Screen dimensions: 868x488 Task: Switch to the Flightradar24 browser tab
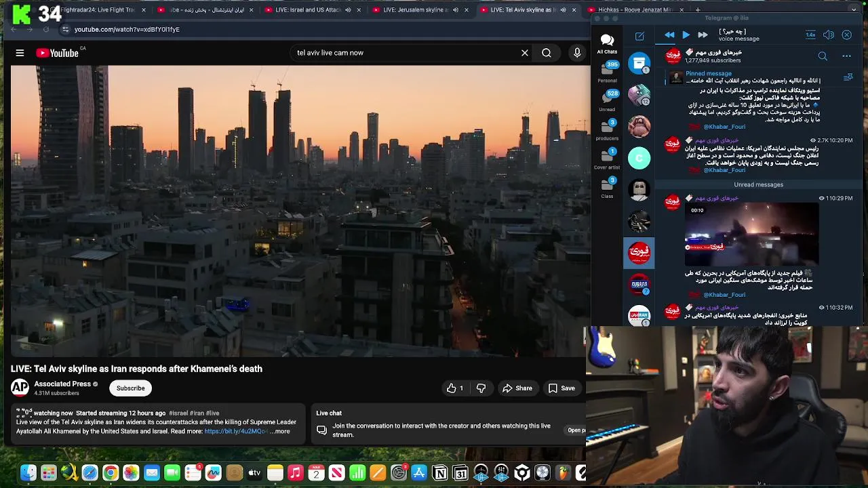(x=97, y=10)
